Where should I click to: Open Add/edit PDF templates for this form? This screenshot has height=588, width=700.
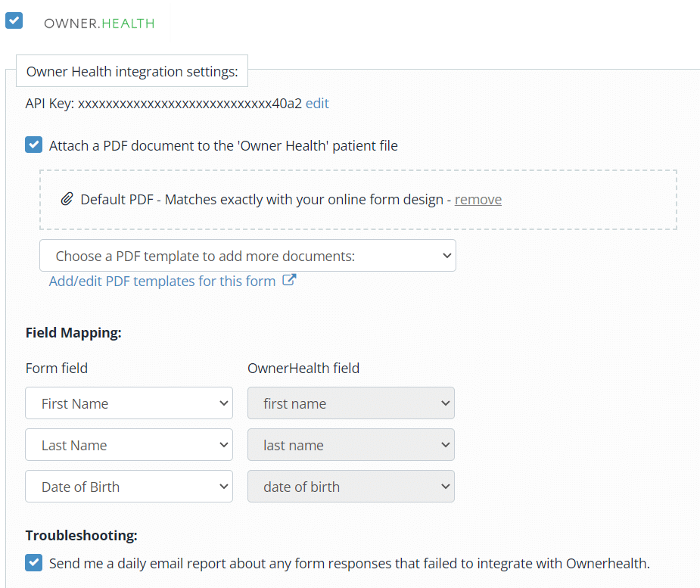click(x=162, y=281)
